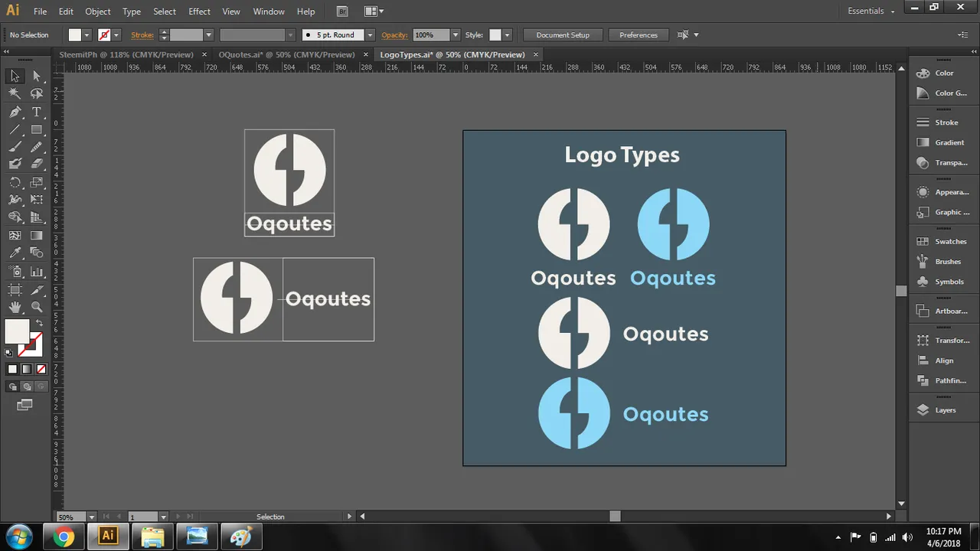Image resolution: width=980 pixels, height=551 pixels.
Task: Reset to default fill and stroke
Action: point(8,353)
